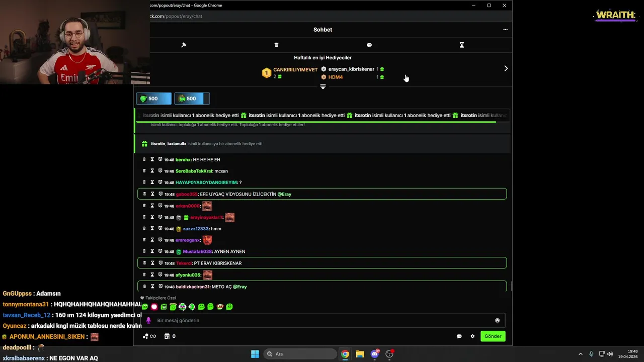Click the shield icon on MustafaE038's message

160,251
